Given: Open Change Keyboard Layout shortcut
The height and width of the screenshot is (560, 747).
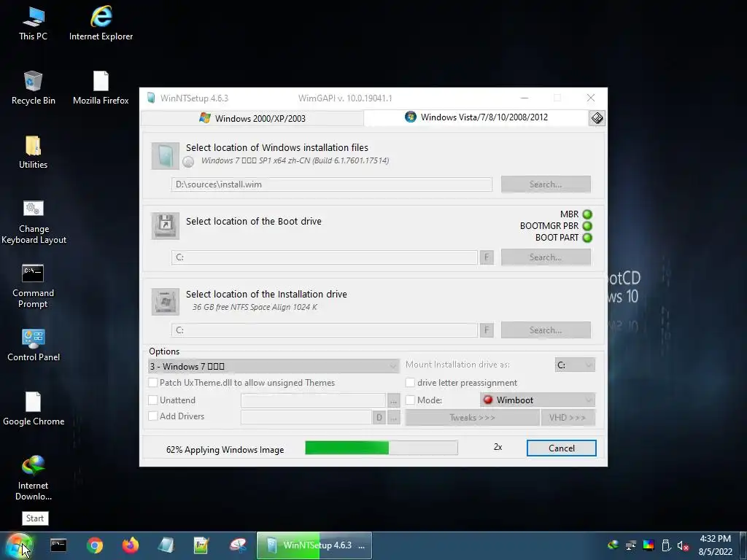Looking at the screenshot, I should tap(34, 222).
